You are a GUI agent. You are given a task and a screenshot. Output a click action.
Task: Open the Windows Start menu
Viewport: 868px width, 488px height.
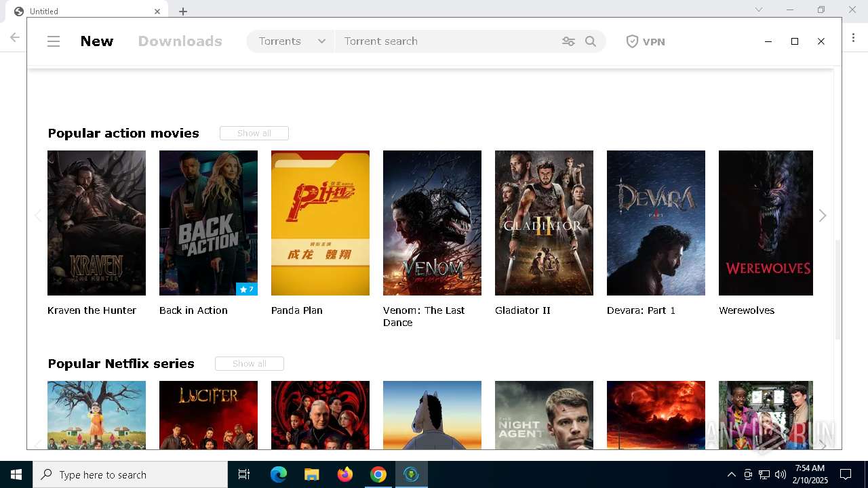click(16, 474)
